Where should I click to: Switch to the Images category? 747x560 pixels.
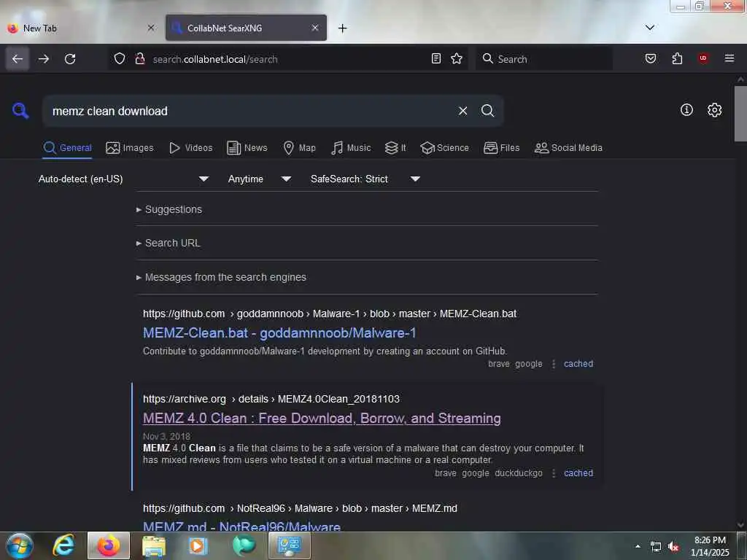point(130,148)
